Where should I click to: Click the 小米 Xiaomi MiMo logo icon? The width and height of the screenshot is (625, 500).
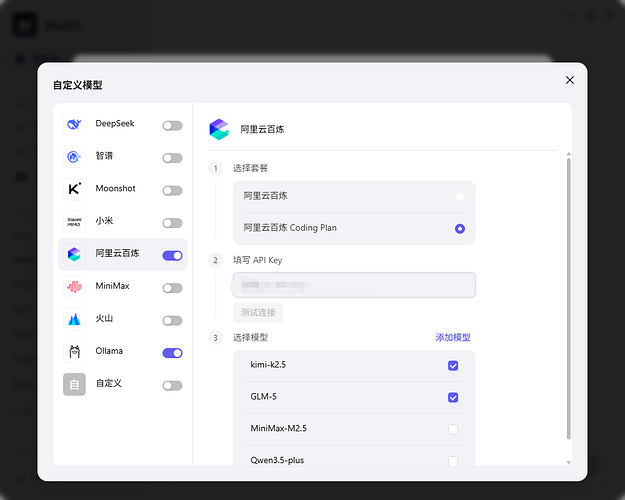tap(74, 222)
